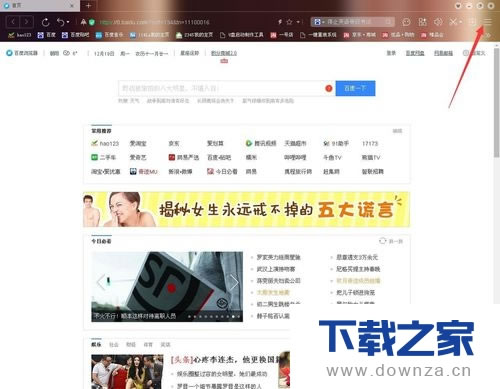Screen dimensions: 500x389
Task: Open the hamburger main menu icon
Action: [487, 22]
